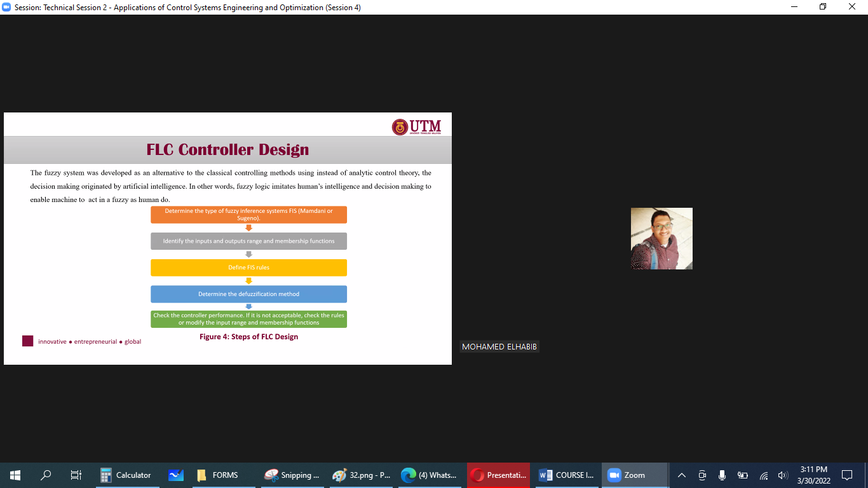Open the notification Action Center
The width and height of the screenshot is (868, 488).
coord(846,475)
